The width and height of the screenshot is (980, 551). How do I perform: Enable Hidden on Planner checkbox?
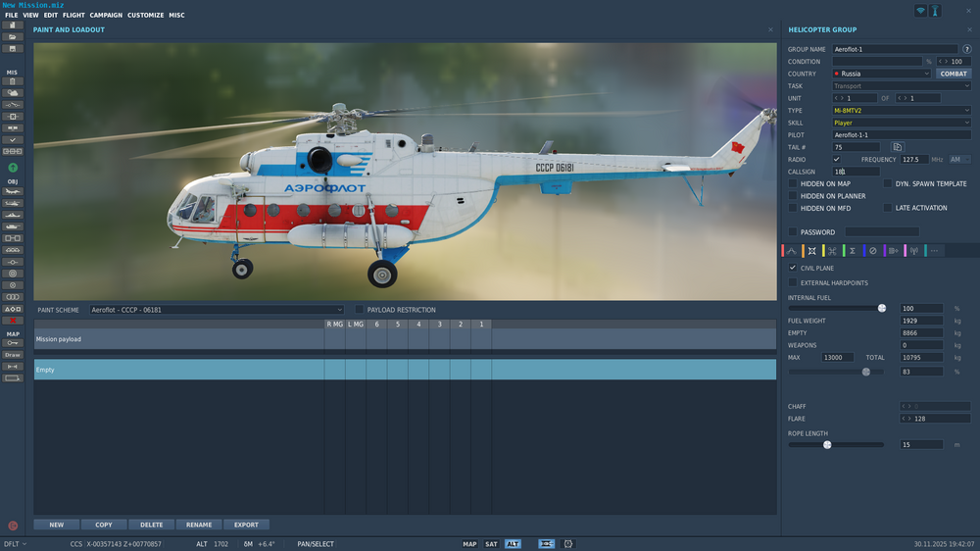pos(793,196)
